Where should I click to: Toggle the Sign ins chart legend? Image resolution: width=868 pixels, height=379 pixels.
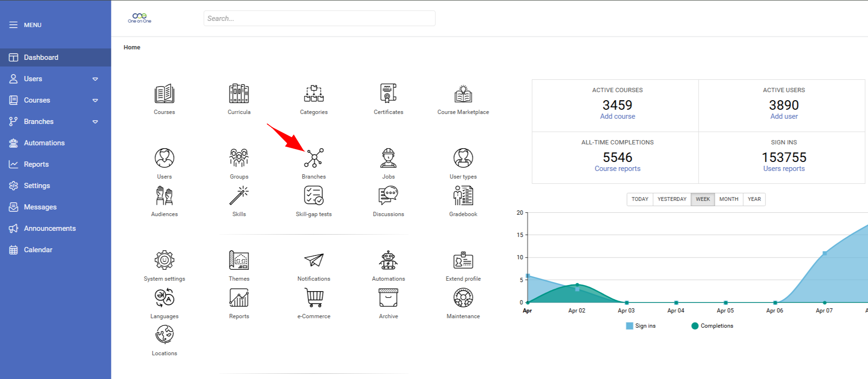pyautogui.click(x=641, y=326)
